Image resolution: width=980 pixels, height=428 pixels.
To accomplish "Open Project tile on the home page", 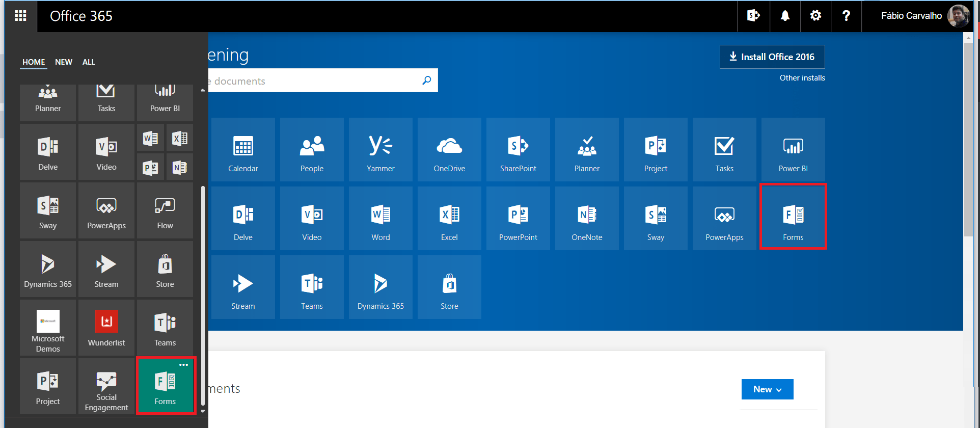I will pyautogui.click(x=656, y=149).
